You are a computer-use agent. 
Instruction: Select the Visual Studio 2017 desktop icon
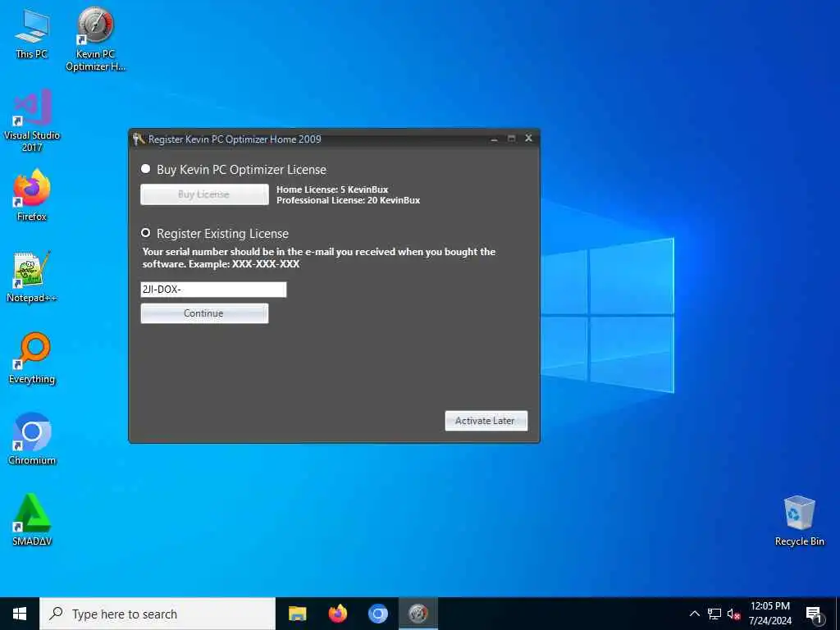coord(32,121)
